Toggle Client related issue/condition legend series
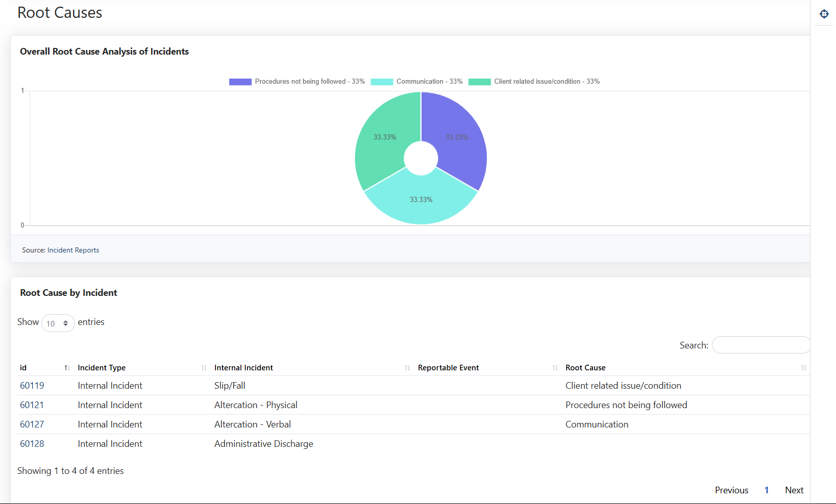The width and height of the screenshot is (836, 504). tap(534, 82)
